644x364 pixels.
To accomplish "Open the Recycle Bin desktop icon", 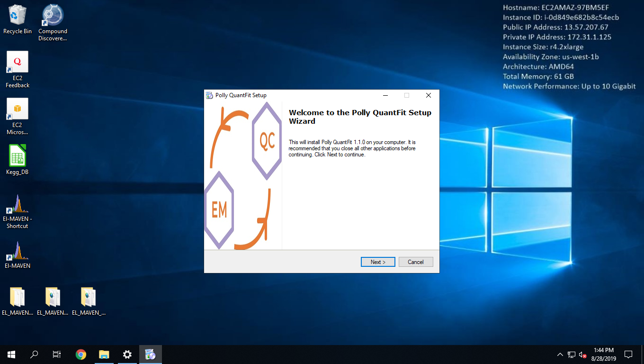I will [x=18, y=19].
